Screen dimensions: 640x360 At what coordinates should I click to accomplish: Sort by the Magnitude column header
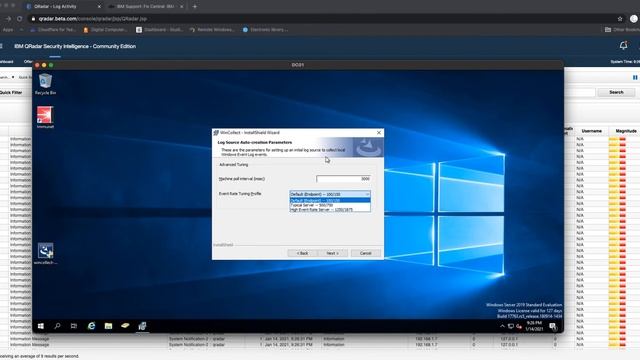point(625,131)
